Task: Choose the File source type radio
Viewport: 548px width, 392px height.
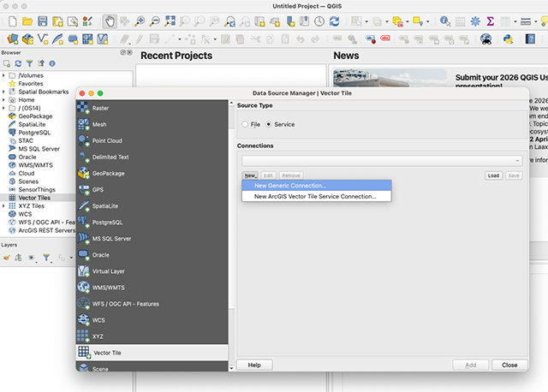Action: coord(245,124)
